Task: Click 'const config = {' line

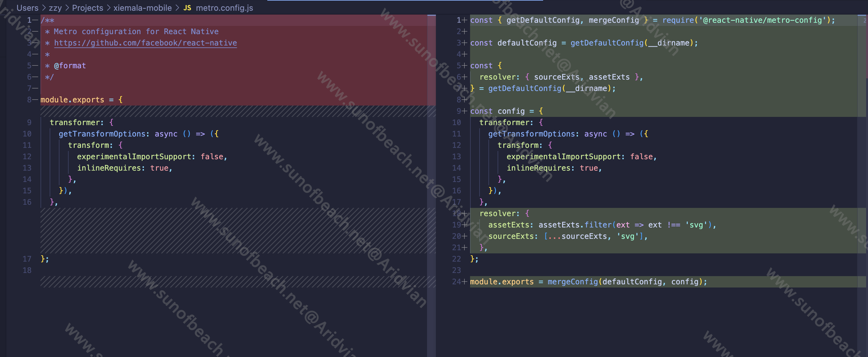Action: [x=506, y=111]
